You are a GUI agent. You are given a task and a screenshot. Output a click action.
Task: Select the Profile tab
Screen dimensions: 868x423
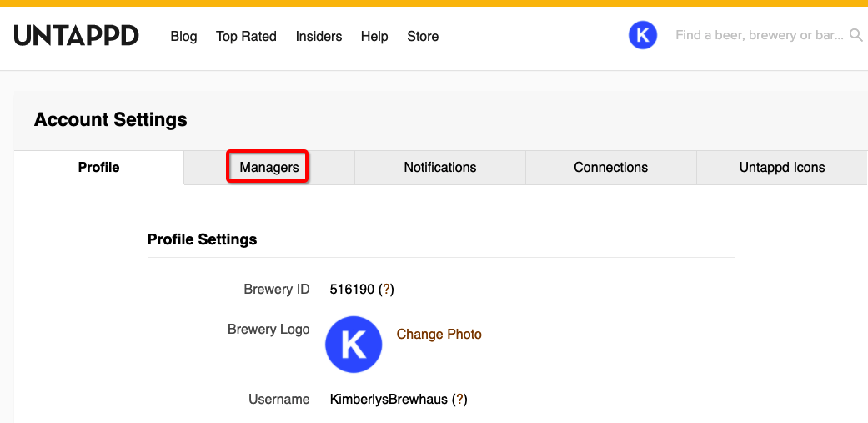[98, 168]
